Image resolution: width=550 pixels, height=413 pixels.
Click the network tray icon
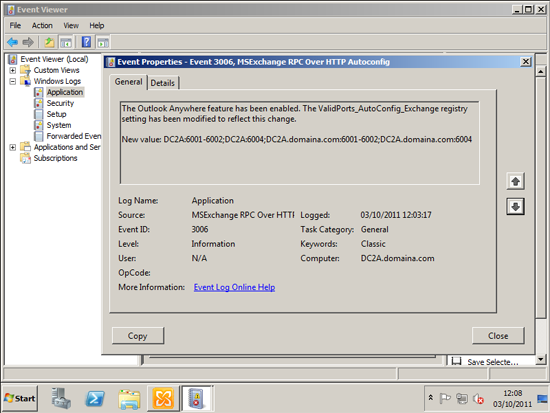[462, 399]
